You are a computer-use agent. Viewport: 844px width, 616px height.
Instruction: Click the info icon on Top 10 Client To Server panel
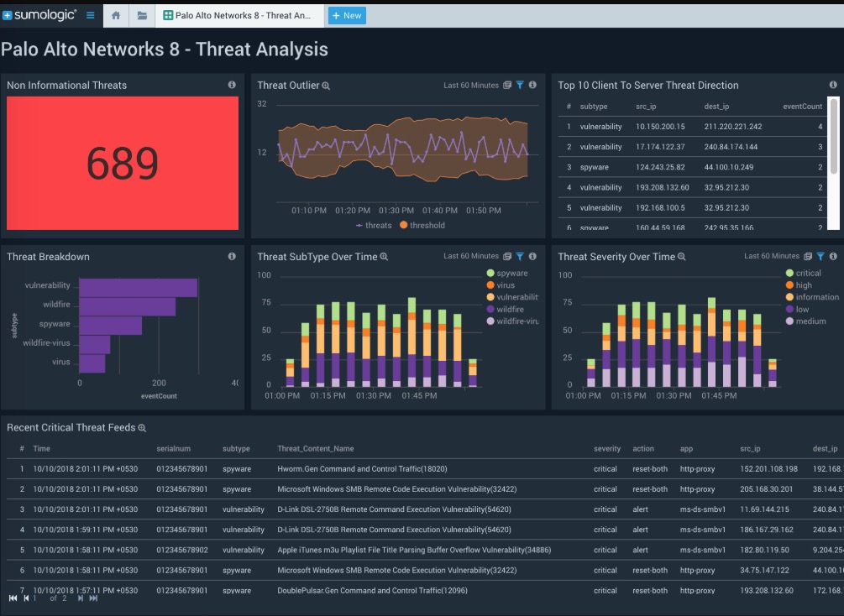coord(833,85)
